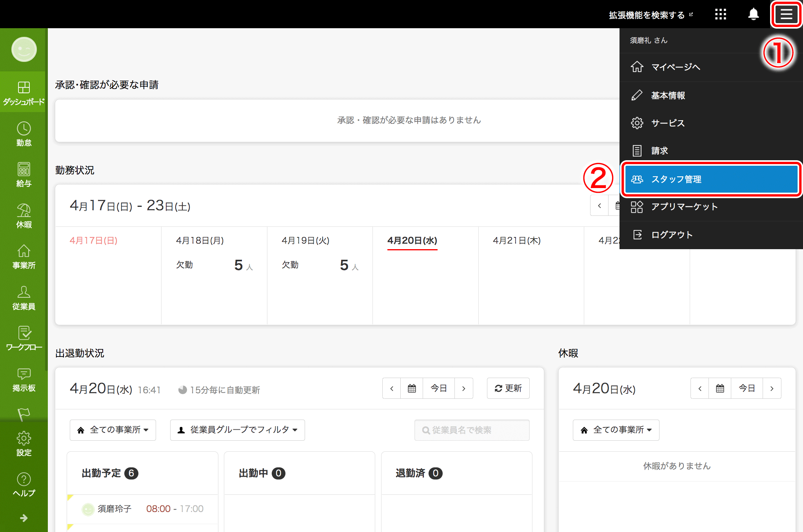The width and height of the screenshot is (803, 532).
Task: Go to My Page (マイページへ)
Action: click(x=711, y=67)
